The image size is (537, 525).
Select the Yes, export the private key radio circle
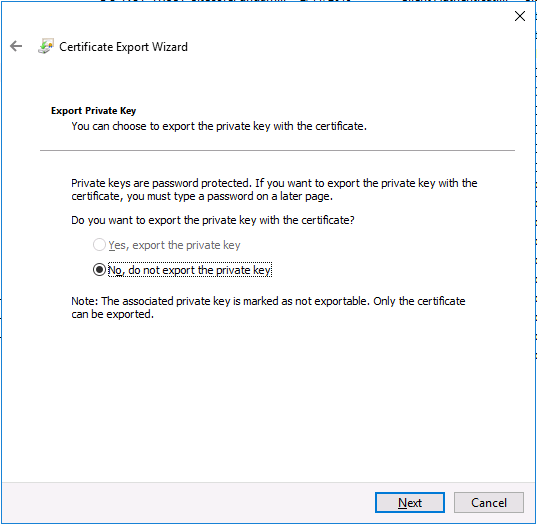pyautogui.click(x=99, y=245)
